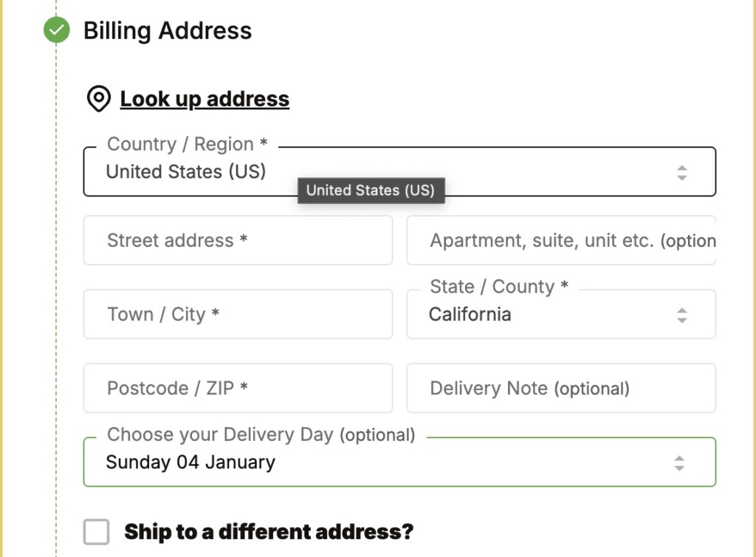The width and height of the screenshot is (756, 557).
Task: Check the box next to Ship to a different address
Action: (95, 531)
